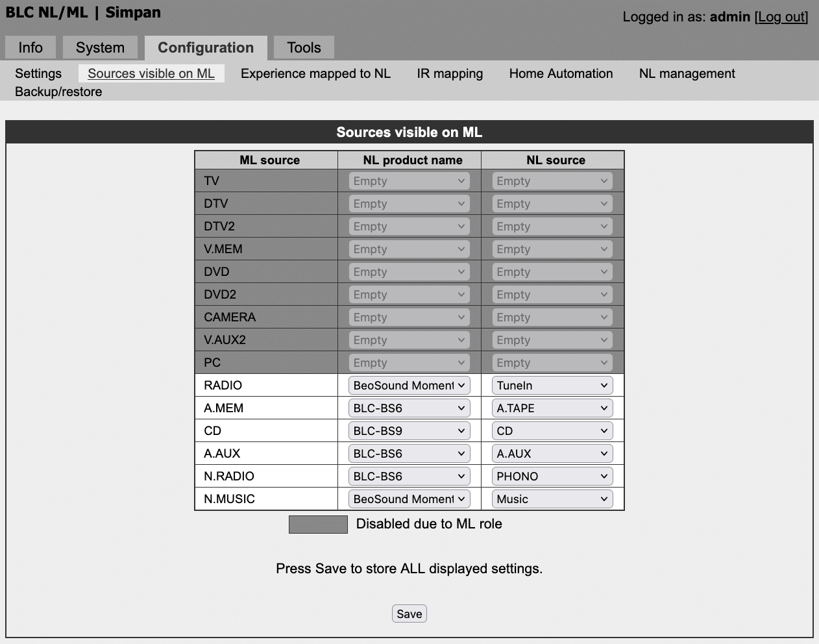Image resolution: width=819 pixels, height=644 pixels.
Task: Switch to the Info tab
Action: [31, 47]
